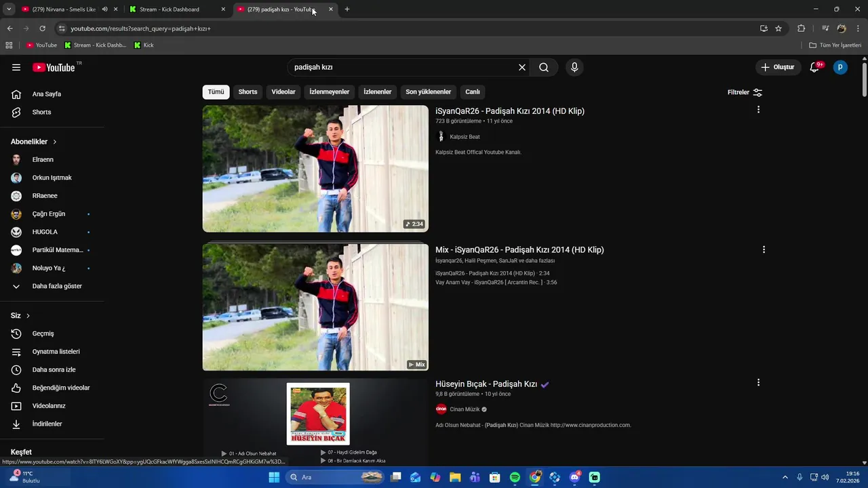Open more options for iSyanQaR26 video
The image size is (868, 488).
758,110
